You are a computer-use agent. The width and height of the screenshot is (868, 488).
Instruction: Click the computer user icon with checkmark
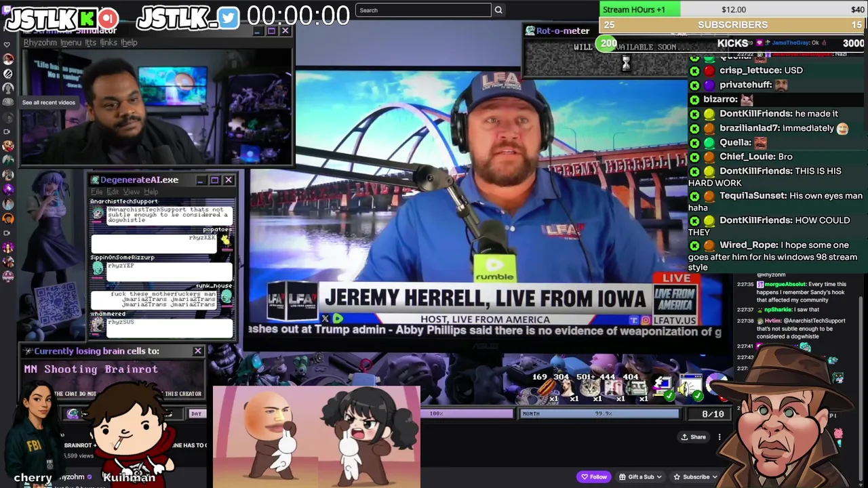(662, 387)
